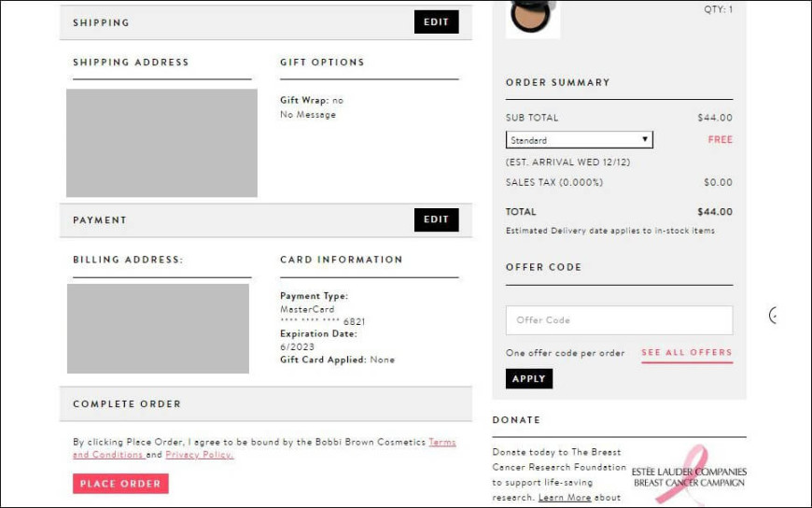Image resolution: width=812 pixels, height=508 pixels.
Task: Click the redacted shipping address block
Action: point(161,143)
